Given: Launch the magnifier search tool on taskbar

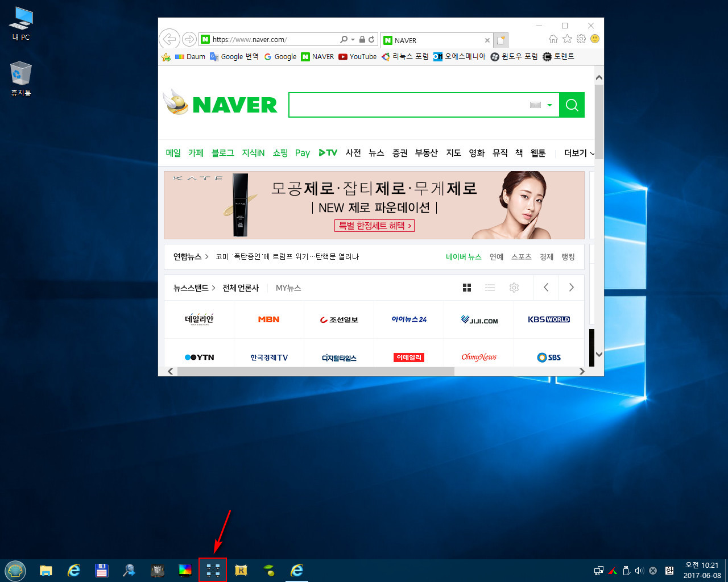Looking at the screenshot, I should [x=129, y=570].
